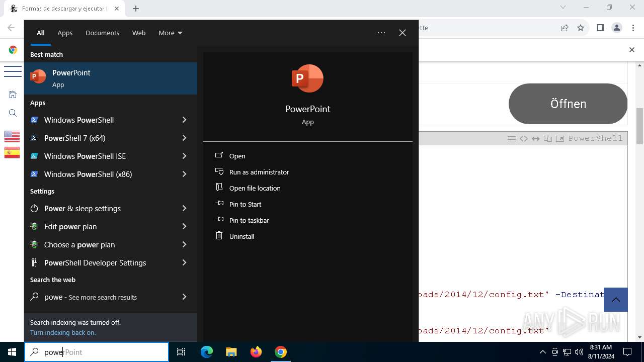Open Chrome three-dot menu
The width and height of the screenshot is (644, 362).
[632, 28]
